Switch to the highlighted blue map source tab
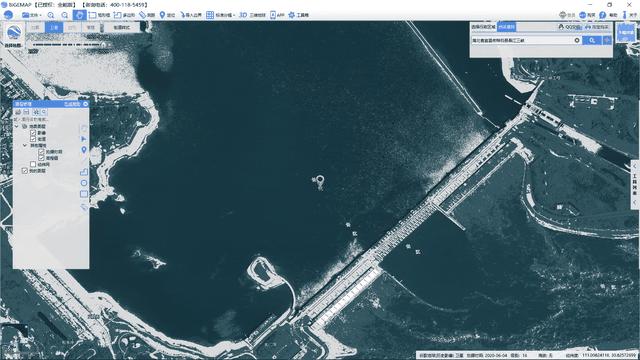 (54, 27)
